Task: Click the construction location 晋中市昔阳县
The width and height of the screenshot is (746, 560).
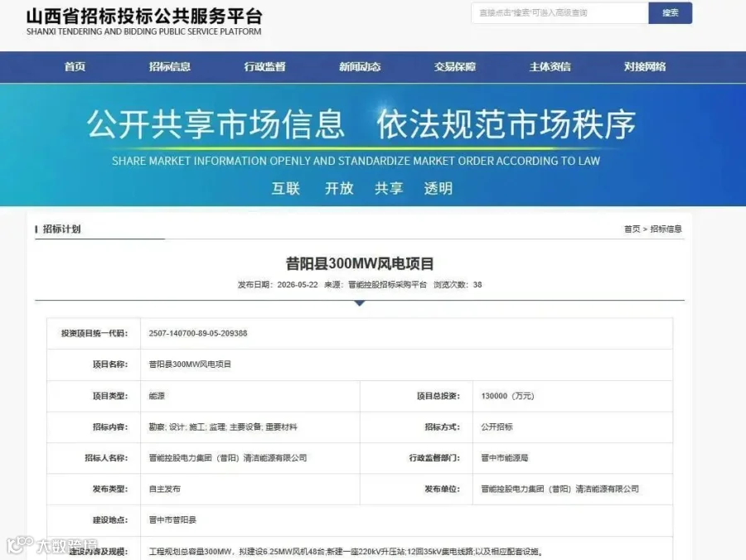Action: point(172,519)
